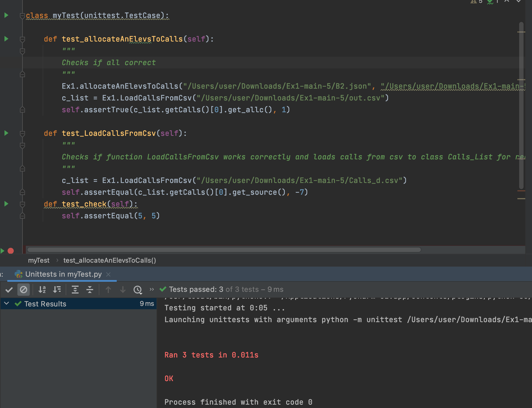
Task: Open Test History via the clock icon
Action: click(x=138, y=289)
